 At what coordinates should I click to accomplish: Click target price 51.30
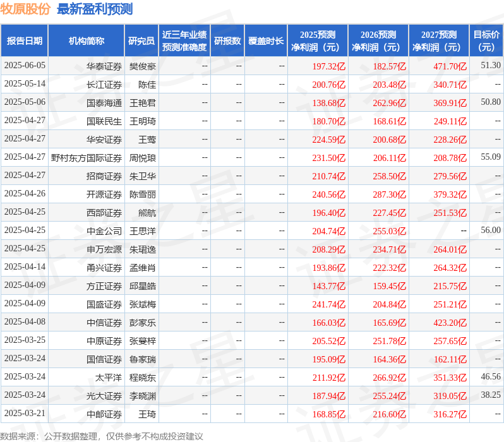[x=491, y=65]
